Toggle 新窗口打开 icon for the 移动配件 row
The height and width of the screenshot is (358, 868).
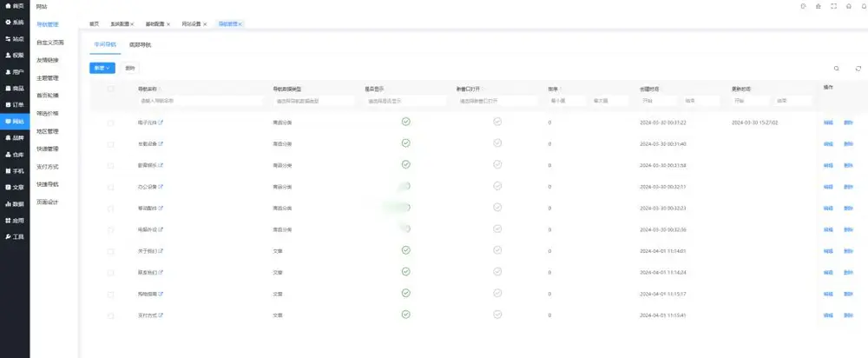point(497,208)
